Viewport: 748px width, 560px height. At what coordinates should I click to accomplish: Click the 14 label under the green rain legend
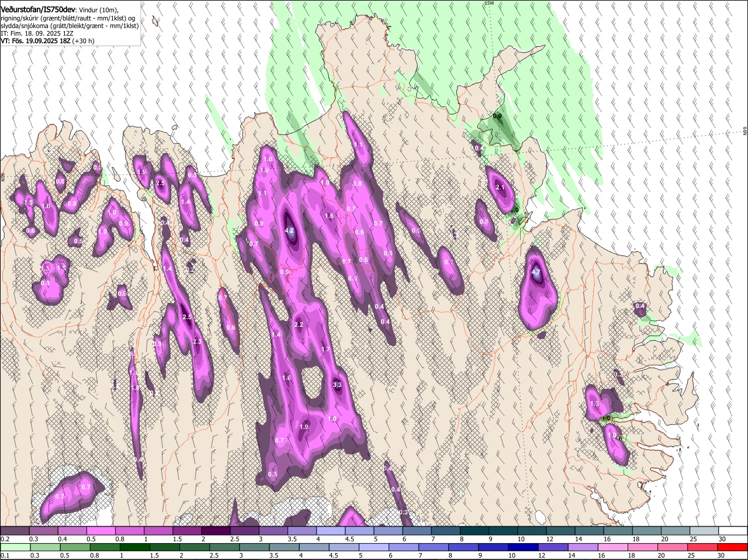coord(571,556)
